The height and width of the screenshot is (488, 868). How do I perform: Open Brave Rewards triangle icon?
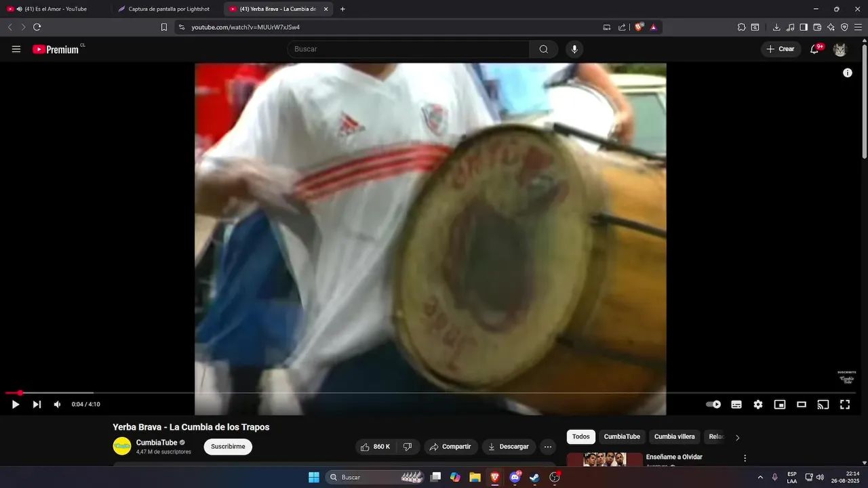tap(654, 27)
